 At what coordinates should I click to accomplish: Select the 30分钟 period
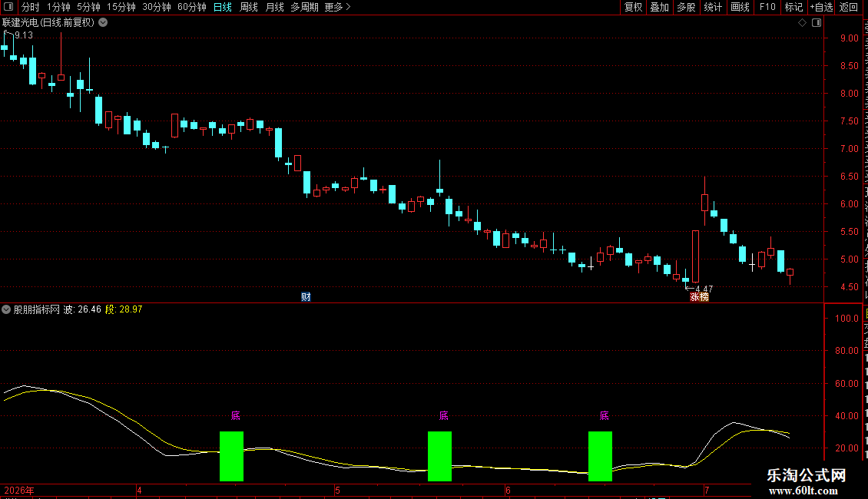pyautogui.click(x=156, y=7)
